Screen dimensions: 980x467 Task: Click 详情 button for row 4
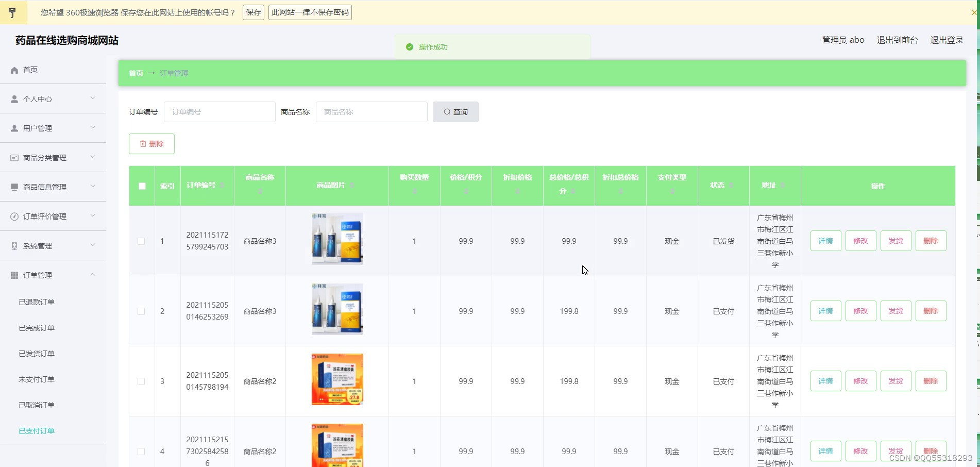pyautogui.click(x=826, y=451)
